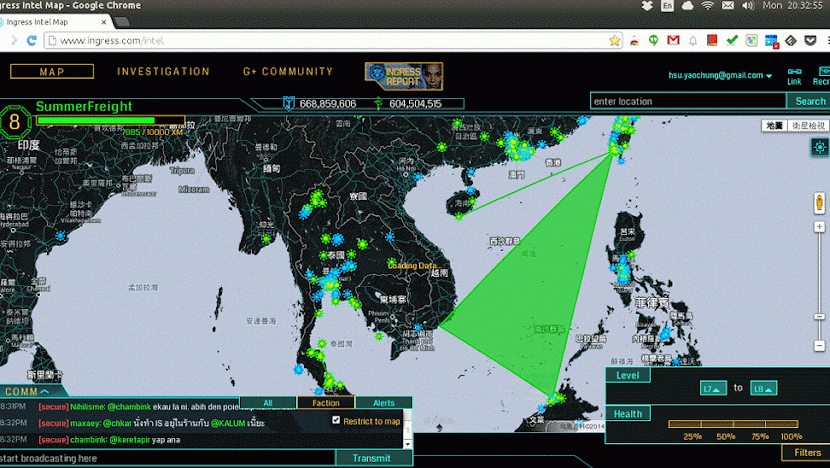Switch COMM to the Faction tab

pyautogui.click(x=326, y=403)
